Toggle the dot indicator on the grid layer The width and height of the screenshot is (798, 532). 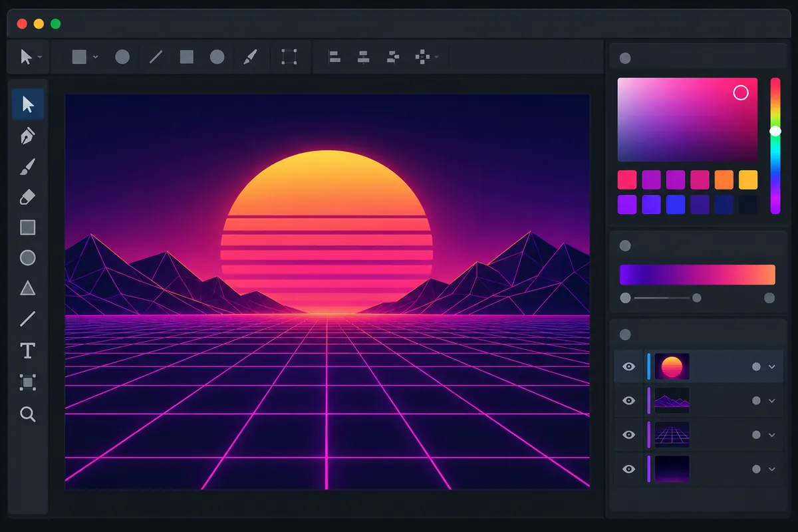[x=756, y=435]
